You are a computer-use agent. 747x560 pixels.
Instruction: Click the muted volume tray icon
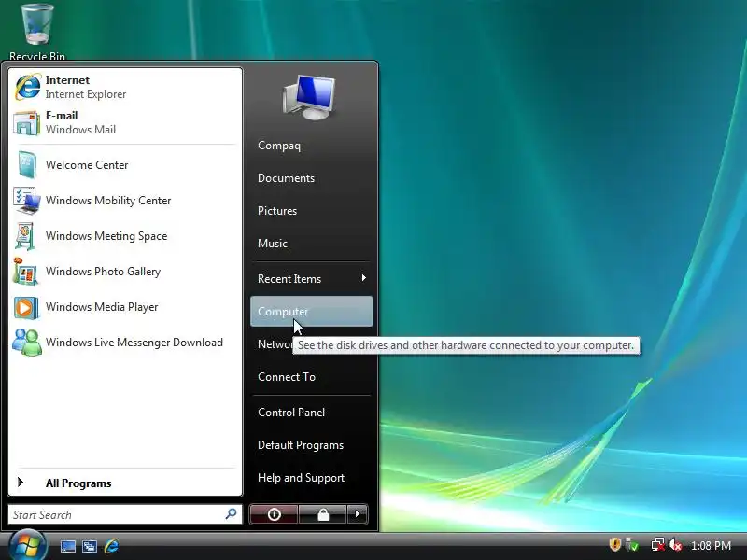pos(675,544)
